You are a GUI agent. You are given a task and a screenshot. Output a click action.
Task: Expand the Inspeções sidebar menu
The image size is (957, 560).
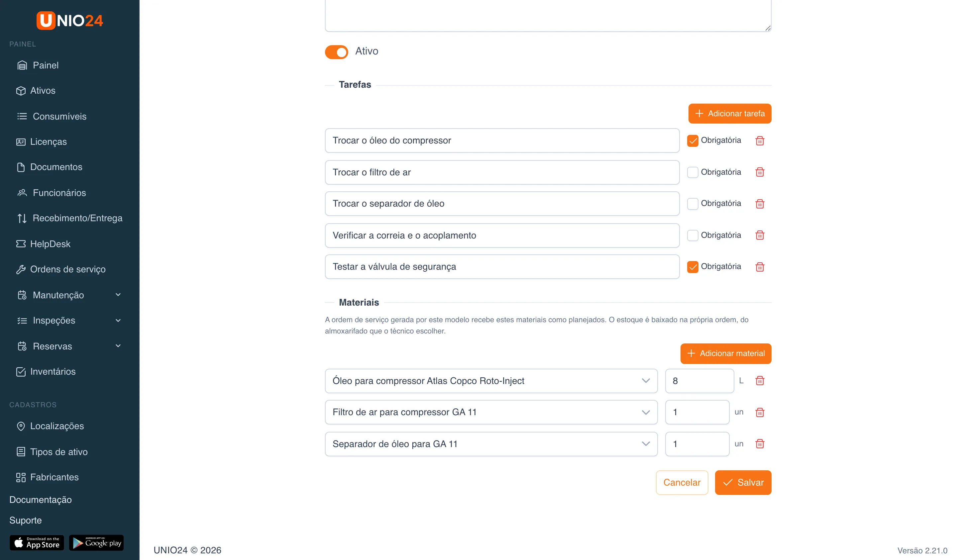pyautogui.click(x=69, y=320)
